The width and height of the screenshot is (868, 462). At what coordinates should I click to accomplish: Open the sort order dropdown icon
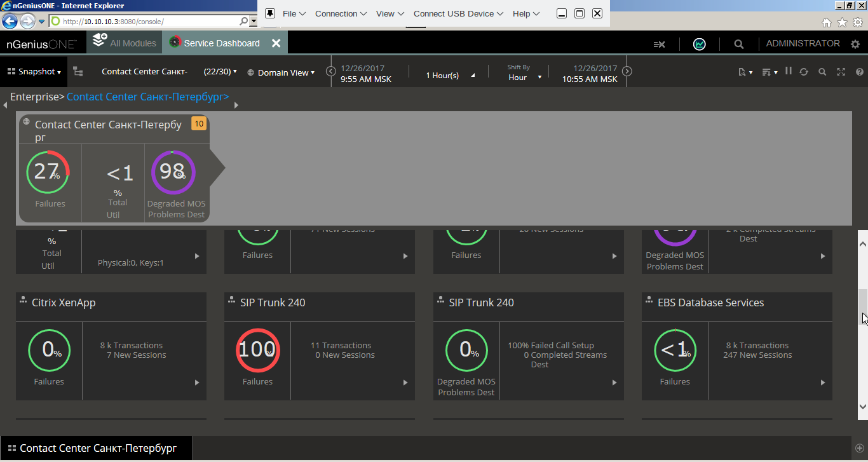(x=769, y=72)
